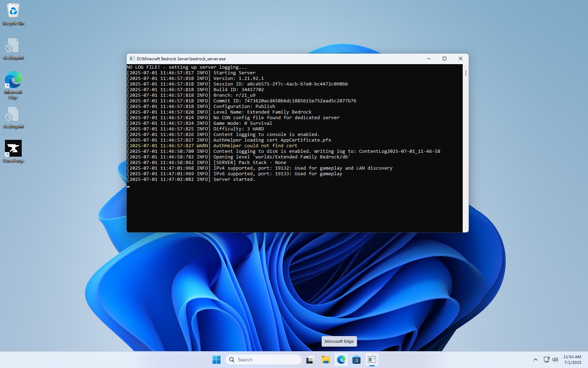Click the ContentLog disk logging line
The width and height of the screenshot is (588, 368).
[283, 151]
